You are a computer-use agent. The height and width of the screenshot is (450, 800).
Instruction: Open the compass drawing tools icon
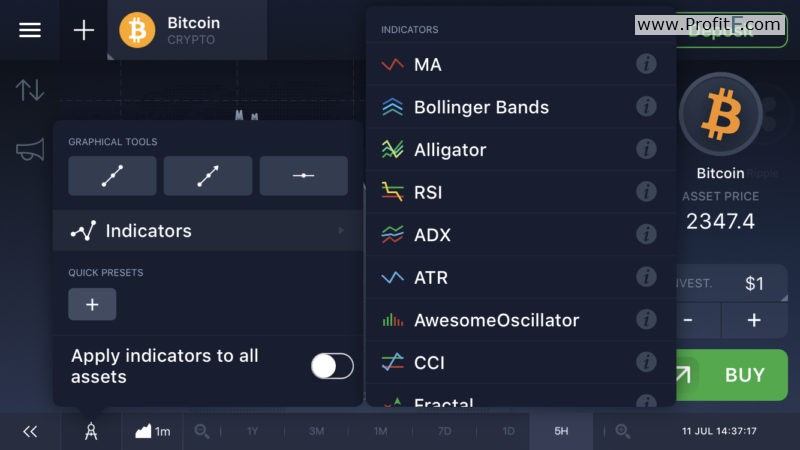coord(91,432)
